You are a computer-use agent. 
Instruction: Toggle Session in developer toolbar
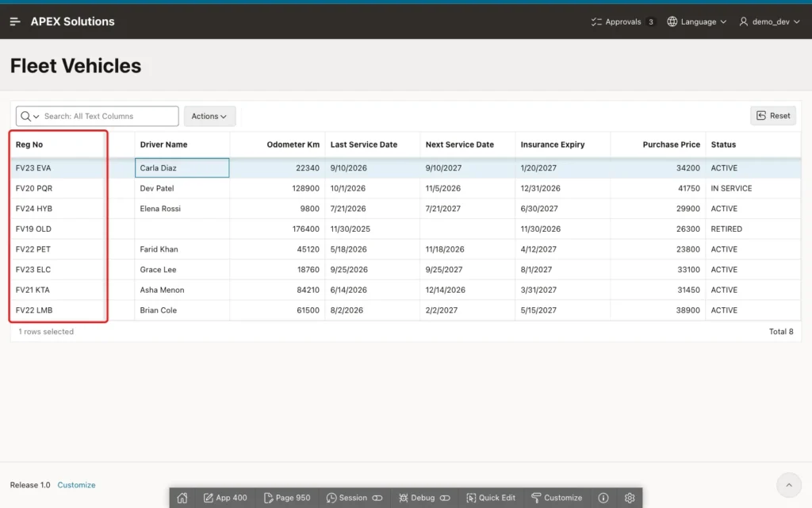pos(354,498)
